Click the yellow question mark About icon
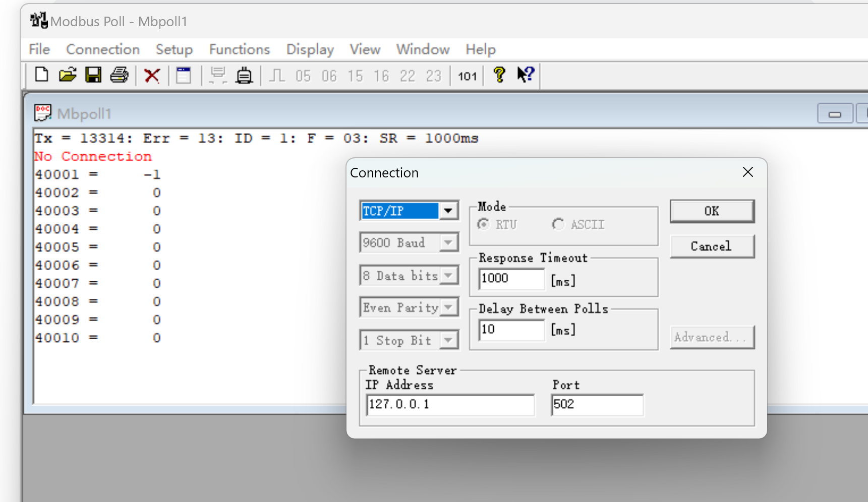The width and height of the screenshot is (868, 502). click(x=499, y=75)
